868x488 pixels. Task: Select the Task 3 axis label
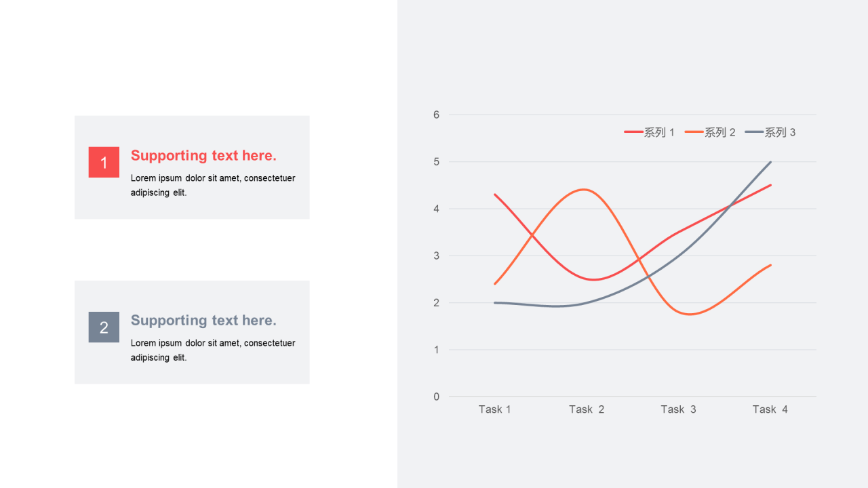click(x=678, y=409)
